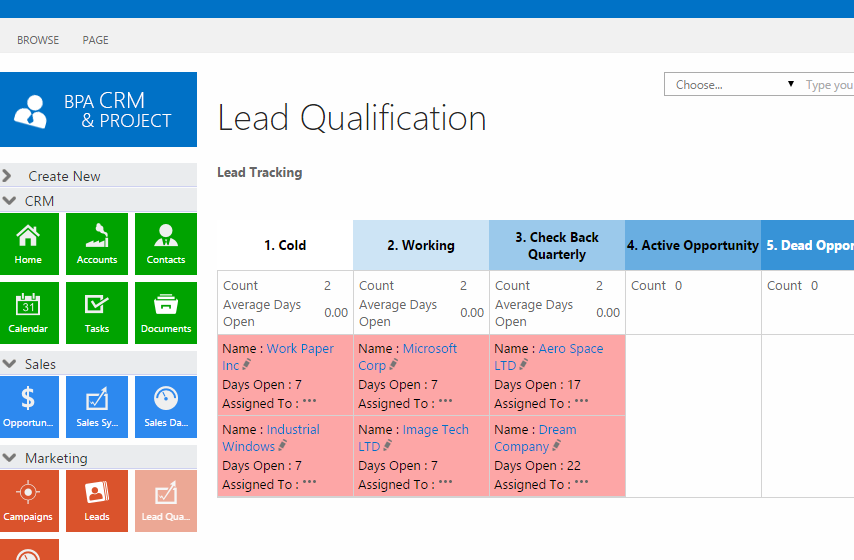The width and height of the screenshot is (854, 560).
Task: Open the Tasks tile
Action: click(x=97, y=313)
